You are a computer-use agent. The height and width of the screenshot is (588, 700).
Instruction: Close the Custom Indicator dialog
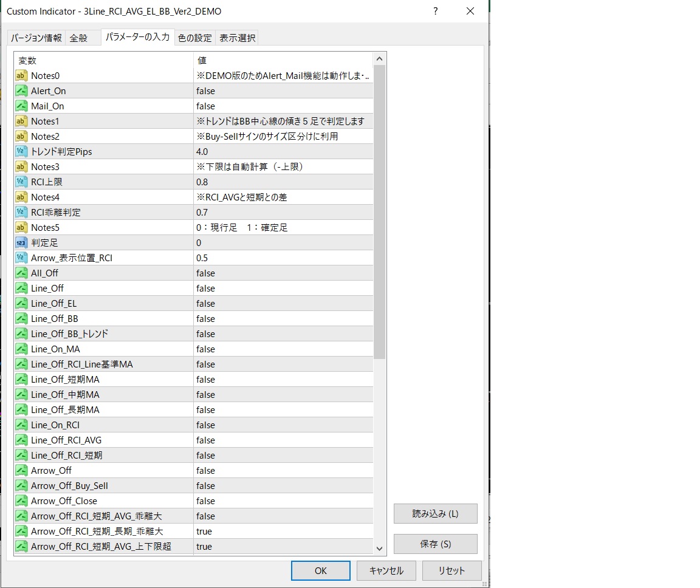click(x=470, y=11)
